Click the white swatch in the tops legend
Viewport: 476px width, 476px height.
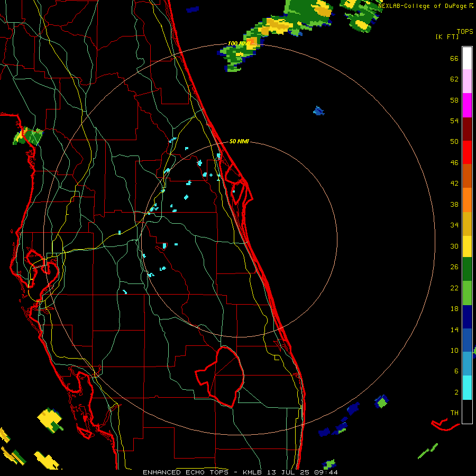point(467,58)
